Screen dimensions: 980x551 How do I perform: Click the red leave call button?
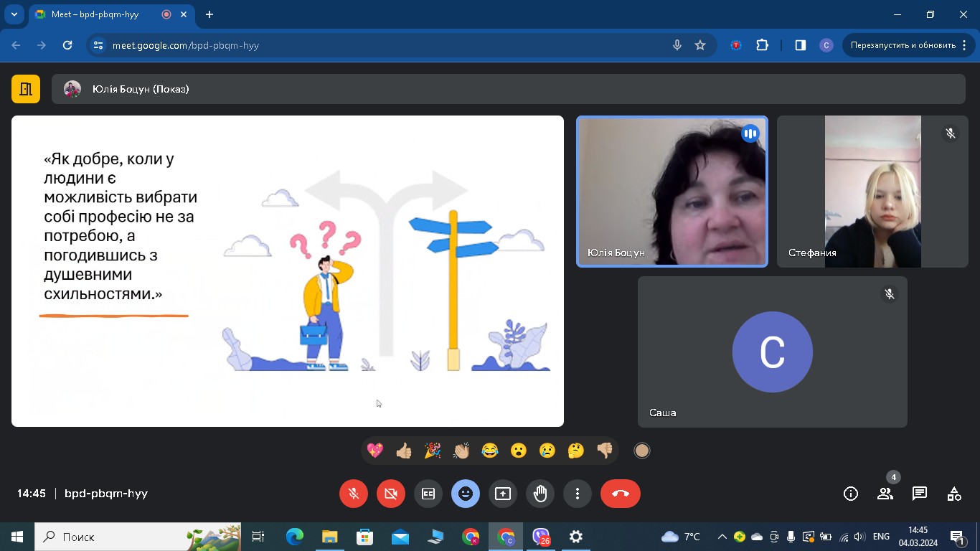(621, 494)
